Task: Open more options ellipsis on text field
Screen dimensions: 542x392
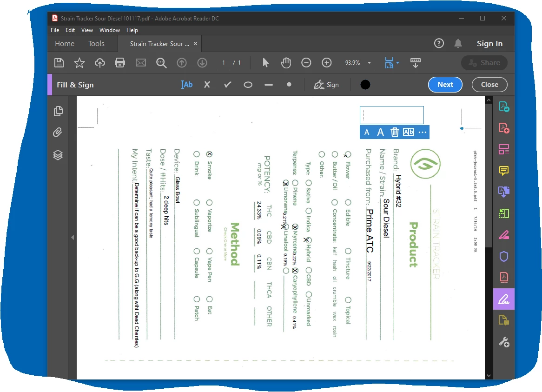Action: [423, 132]
